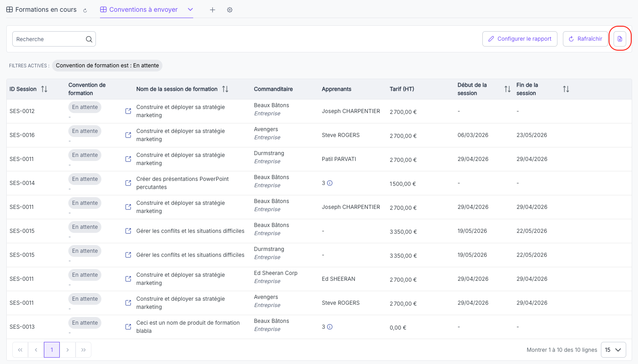638x364 pixels.
Task: Go to next page arrow
Action: point(67,350)
